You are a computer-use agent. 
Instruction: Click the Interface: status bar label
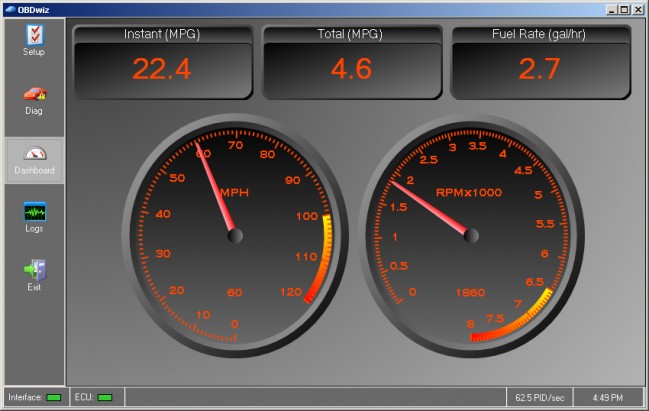(x=25, y=397)
